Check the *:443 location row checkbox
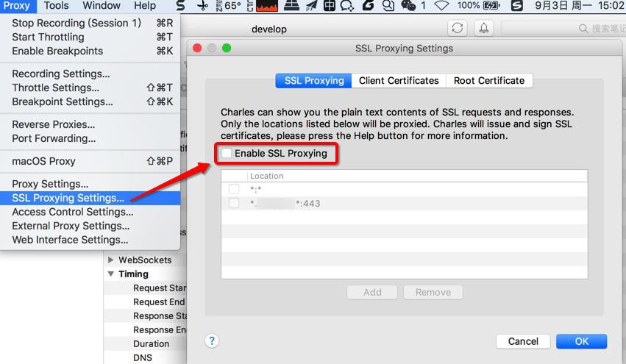This screenshot has width=626, height=364. (234, 203)
